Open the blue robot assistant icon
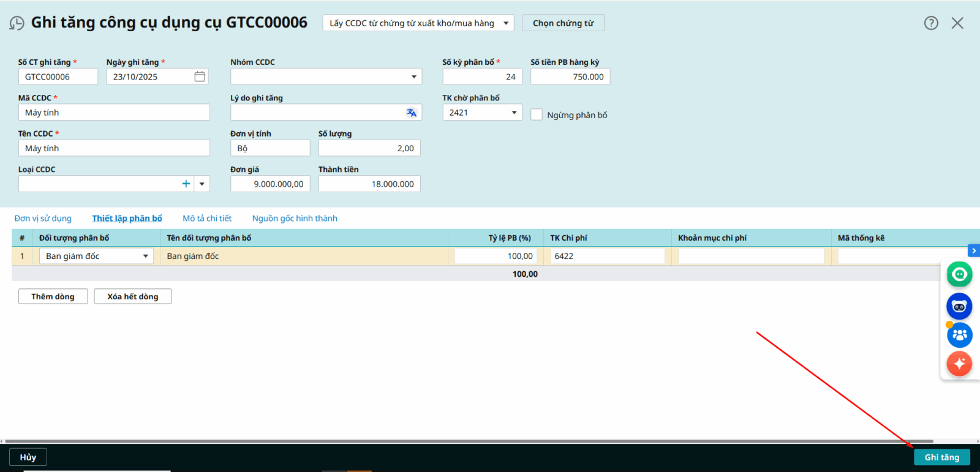The image size is (980, 472). [959, 306]
